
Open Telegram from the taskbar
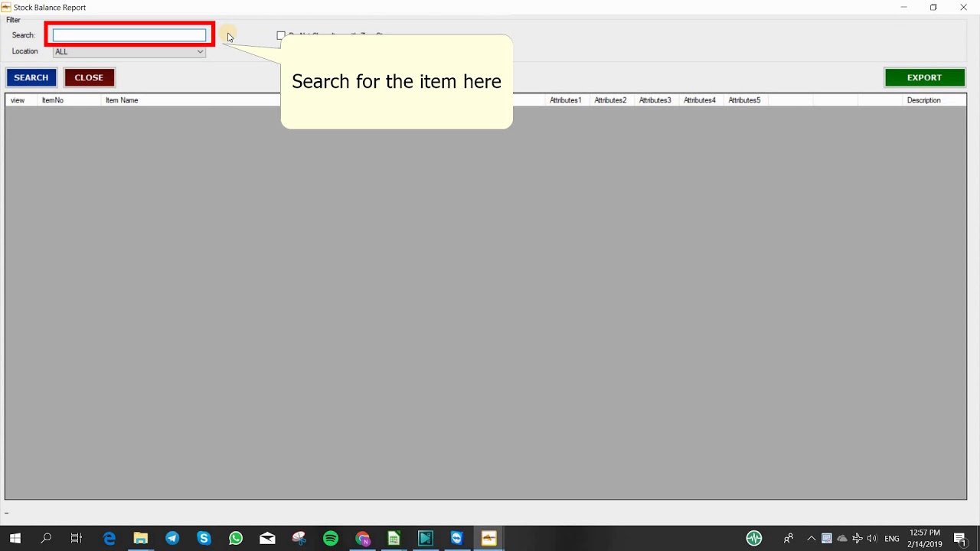point(172,539)
